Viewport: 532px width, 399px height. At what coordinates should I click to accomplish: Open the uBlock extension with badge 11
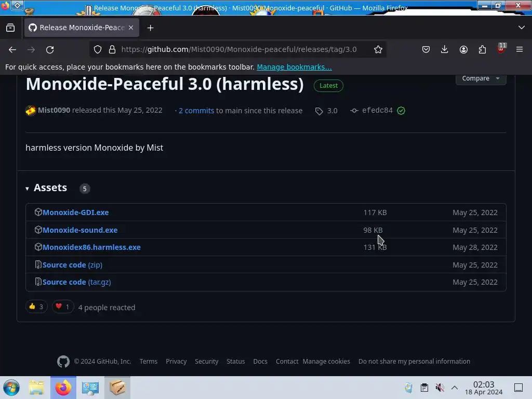pyautogui.click(x=501, y=48)
